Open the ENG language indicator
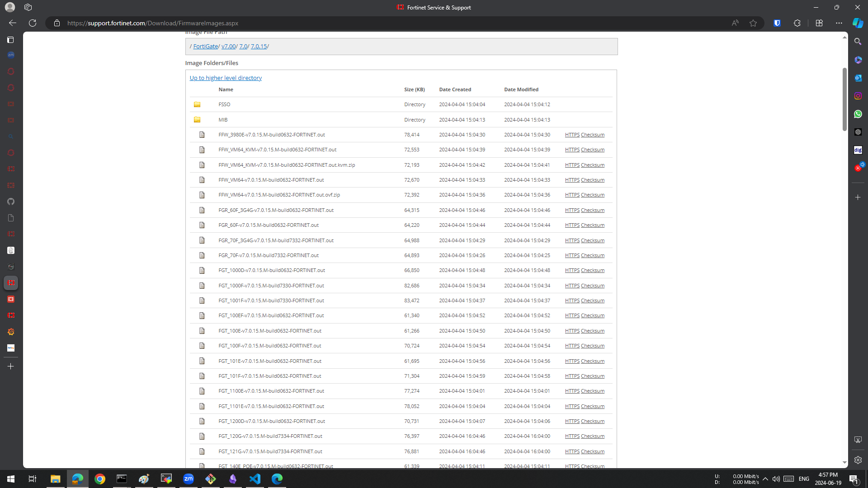Screen dimensions: 868x488 point(804,479)
